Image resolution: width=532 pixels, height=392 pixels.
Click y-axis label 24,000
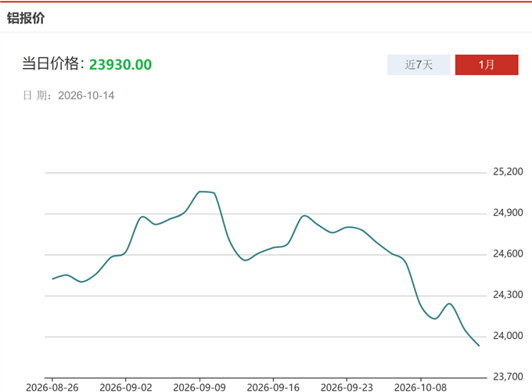click(508, 336)
